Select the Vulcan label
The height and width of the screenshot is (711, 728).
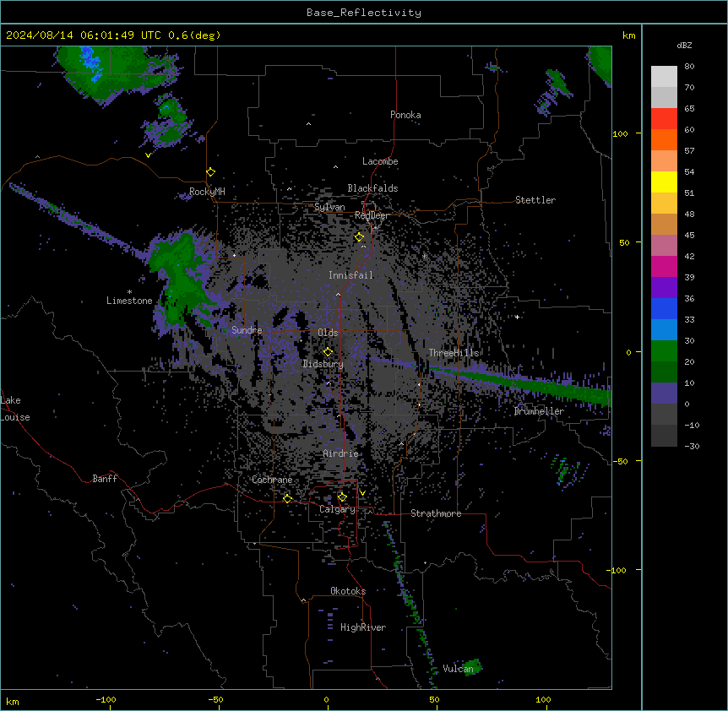pyautogui.click(x=459, y=668)
